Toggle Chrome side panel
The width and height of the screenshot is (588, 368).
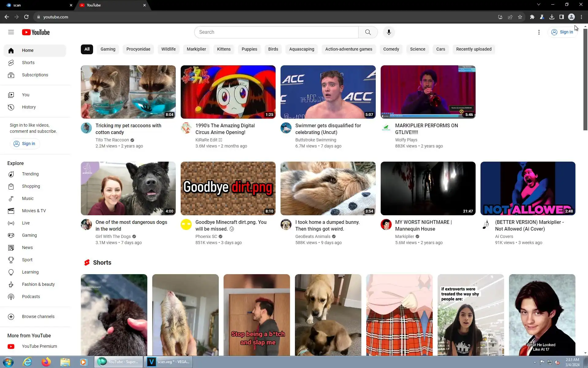[561, 17]
